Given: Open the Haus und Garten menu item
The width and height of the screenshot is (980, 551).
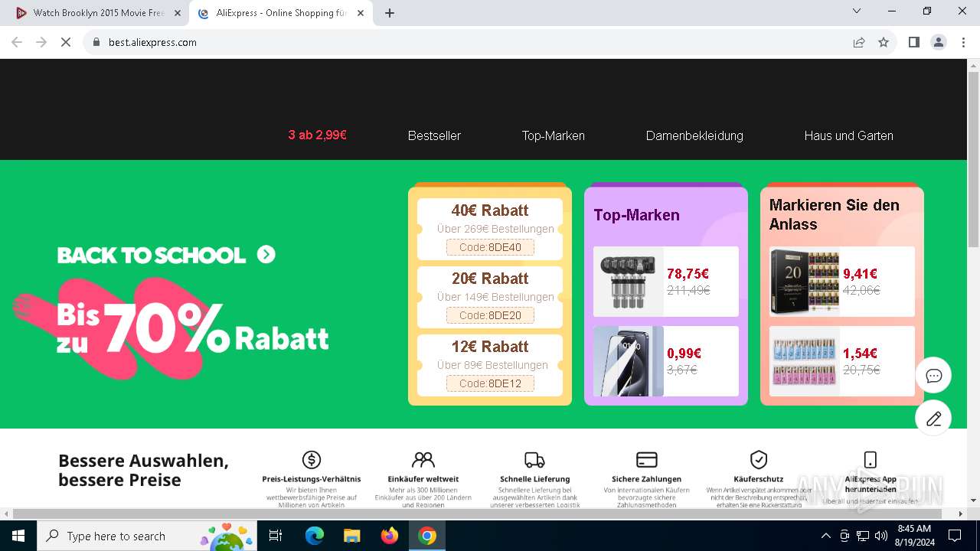Looking at the screenshot, I should tap(848, 135).
